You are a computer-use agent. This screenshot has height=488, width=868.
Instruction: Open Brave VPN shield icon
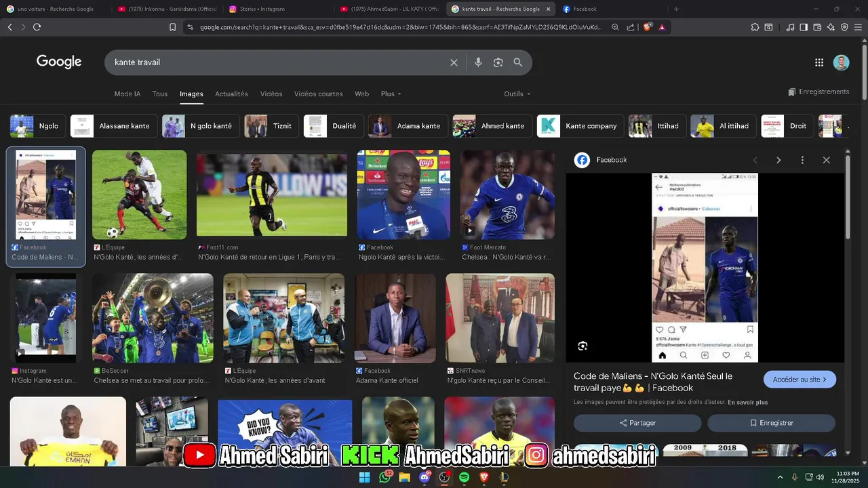point(844,27)
